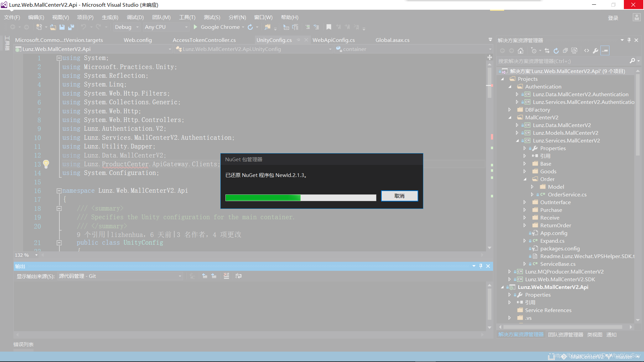Select packages.config in Solution Explorer

click(x=560, y=249)
